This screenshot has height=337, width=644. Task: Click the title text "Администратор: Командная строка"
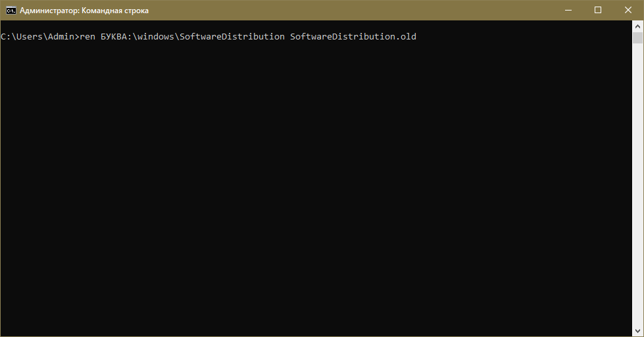click(x=84, y=11)
